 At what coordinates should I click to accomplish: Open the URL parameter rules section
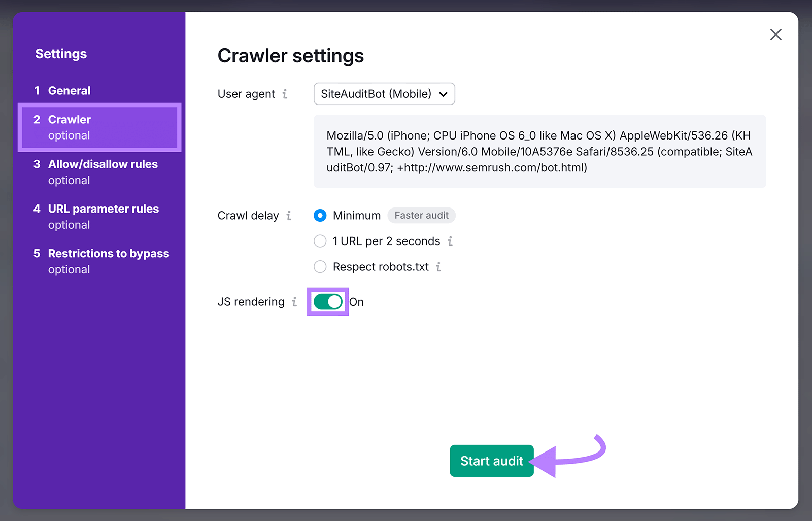pyautogui.click(x=103, y=209)
